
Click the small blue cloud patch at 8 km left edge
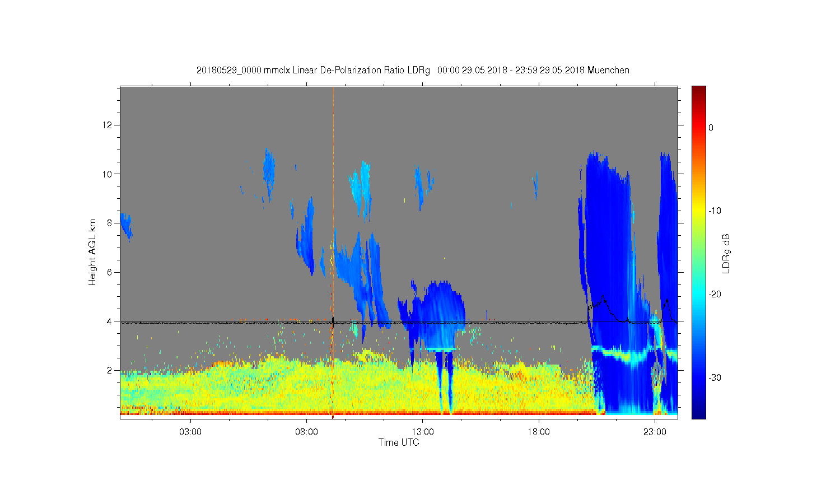tap(127, 227)
